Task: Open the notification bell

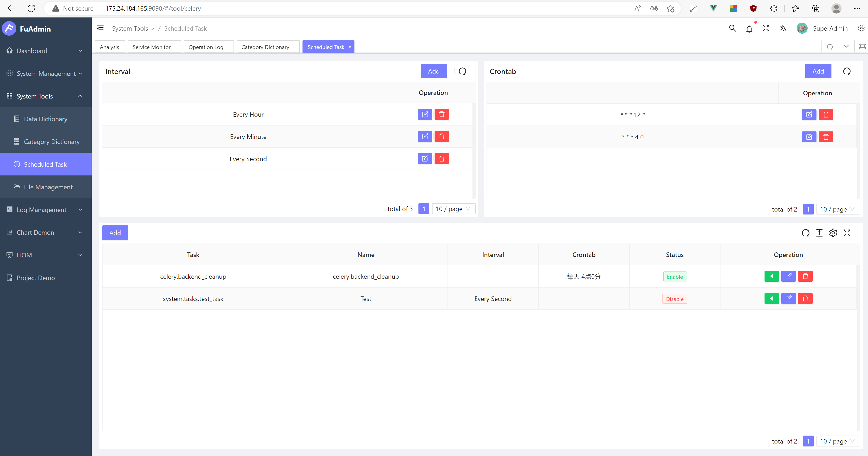Action: [749, 29]
